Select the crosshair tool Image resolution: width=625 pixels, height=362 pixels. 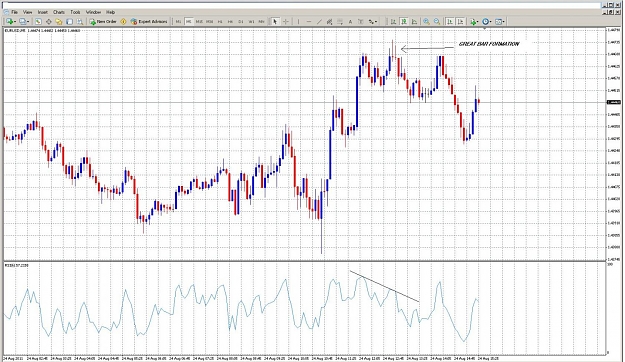pos(285,22)
